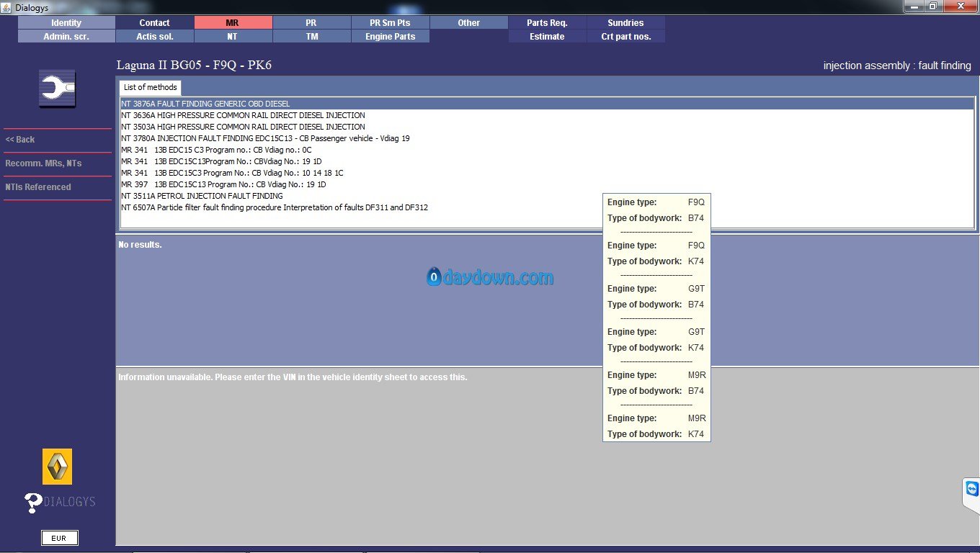Select the MR tab
980x553 pixels.
click(x=233, y=23)
